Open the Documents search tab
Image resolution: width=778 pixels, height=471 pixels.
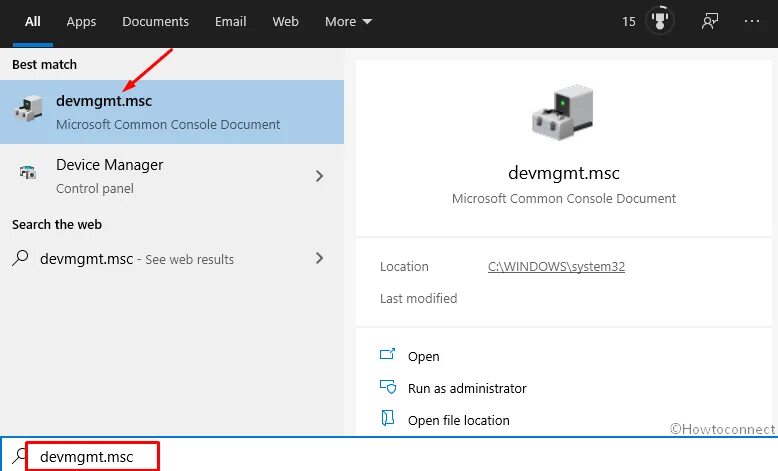(155, 22)
